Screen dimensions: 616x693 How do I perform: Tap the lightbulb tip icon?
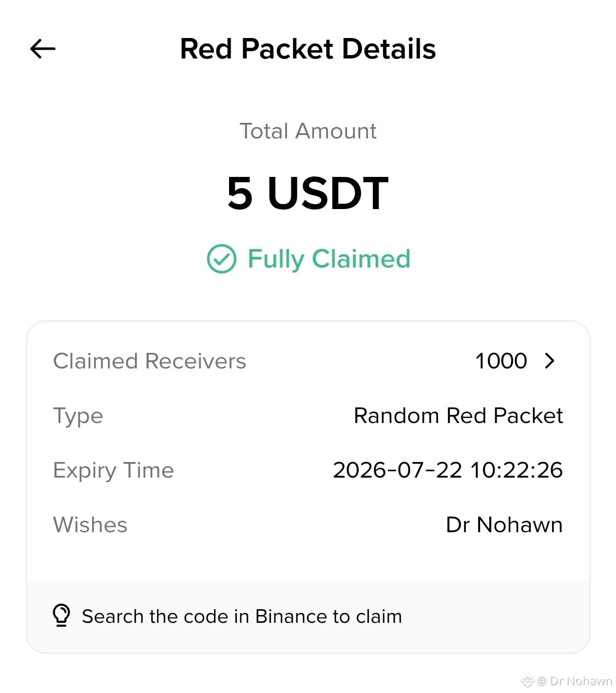pos(61,616)
